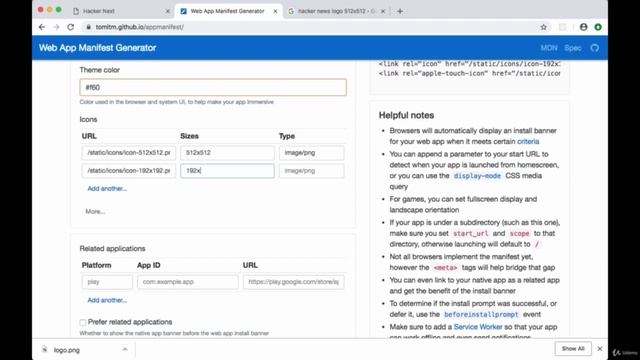Click the scope code text
The image size is (640, 360).
click(519, 233)
